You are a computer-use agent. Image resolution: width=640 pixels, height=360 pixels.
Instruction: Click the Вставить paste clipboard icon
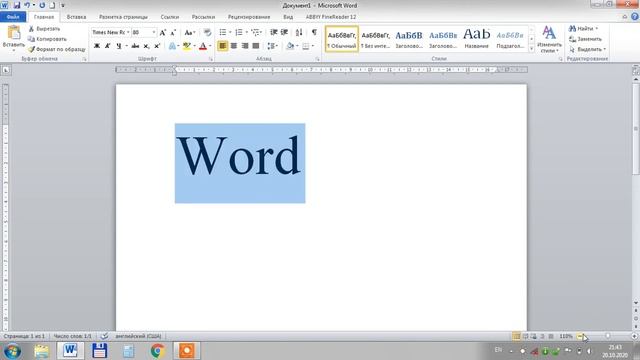click(13, 33)
